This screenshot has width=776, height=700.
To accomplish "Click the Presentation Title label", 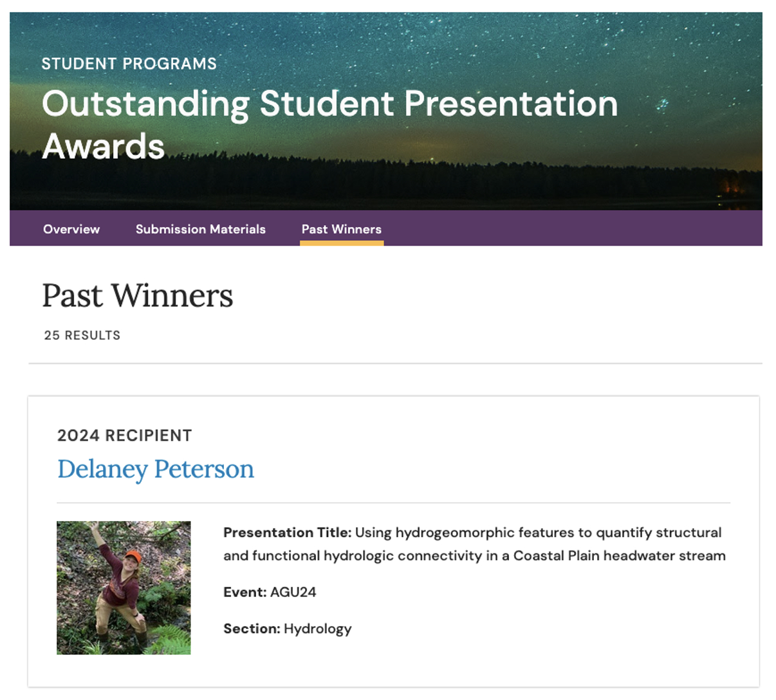I will (x=287, y=533).
